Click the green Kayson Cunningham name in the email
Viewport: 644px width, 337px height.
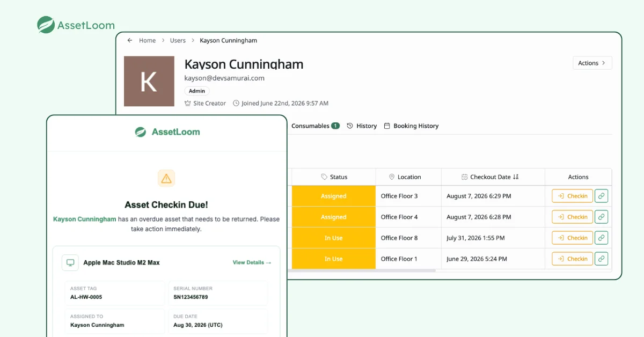click(85, 219)
